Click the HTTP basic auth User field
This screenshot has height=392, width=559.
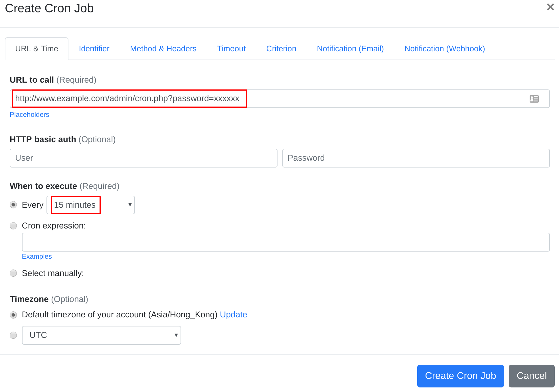(x=144, y=158)
